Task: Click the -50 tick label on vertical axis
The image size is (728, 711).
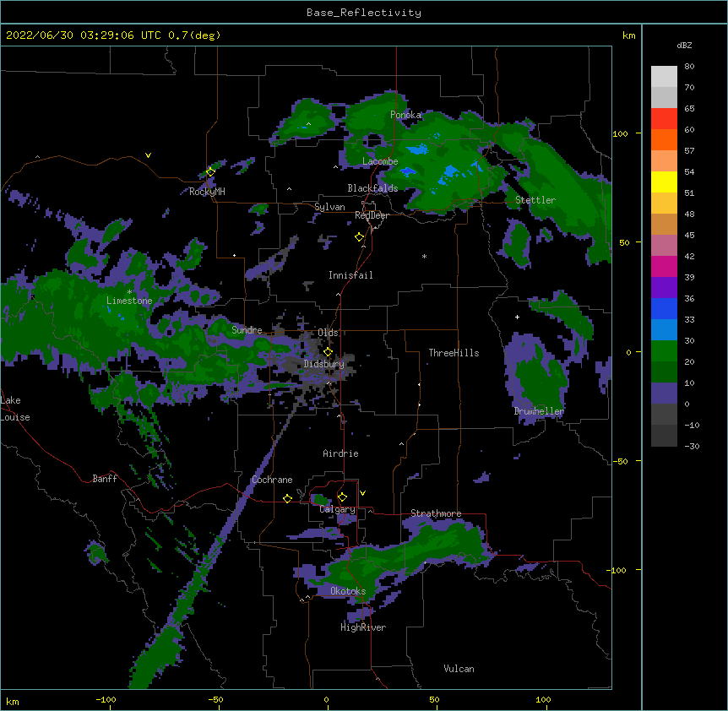Action: (x=620, y=461)
